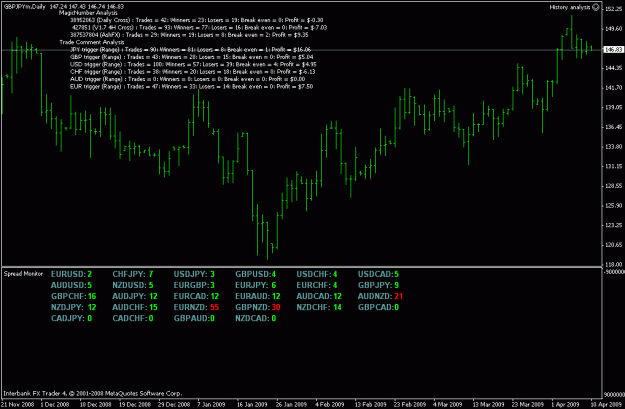Click the NZDCHF spread entry
Screen dimensions: 625x409
pos(319,307)
